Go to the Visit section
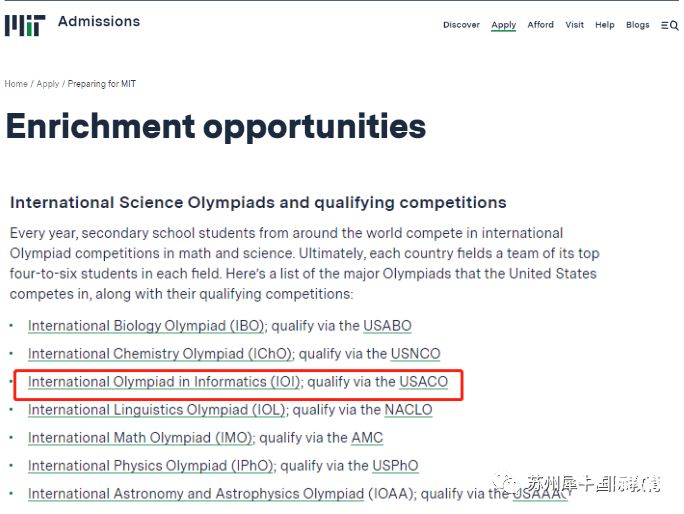The height and width of the screenshot is (514, 684). pyautogui.click(x=575, y=25)
